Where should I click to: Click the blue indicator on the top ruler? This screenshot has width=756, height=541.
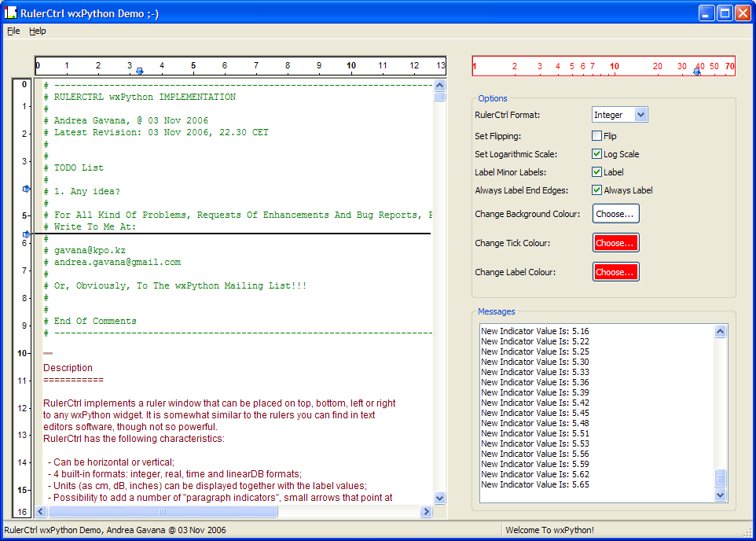pos(140,72)
